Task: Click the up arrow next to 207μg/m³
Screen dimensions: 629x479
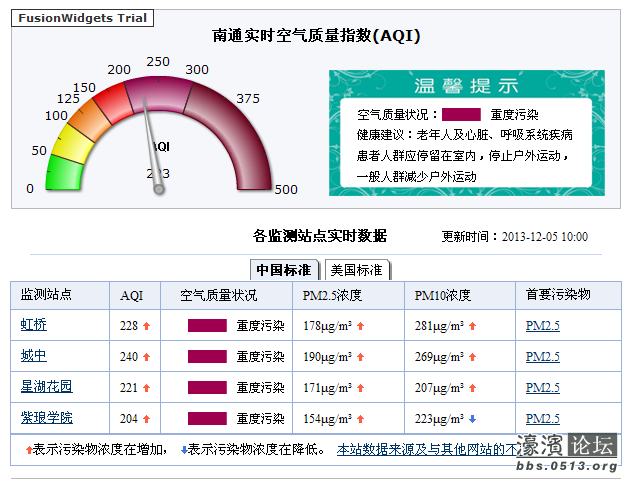Action: click(473, 388)
